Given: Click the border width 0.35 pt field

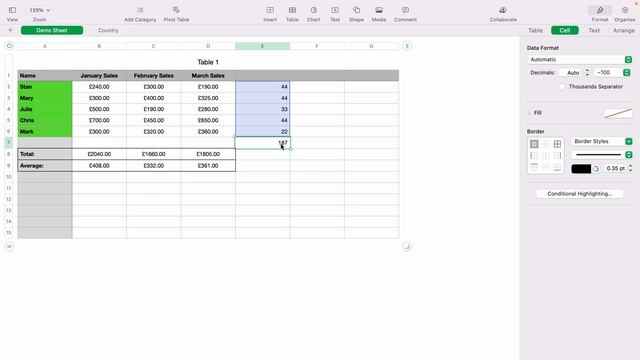Looking at the screenshot, I should (615, 168).
